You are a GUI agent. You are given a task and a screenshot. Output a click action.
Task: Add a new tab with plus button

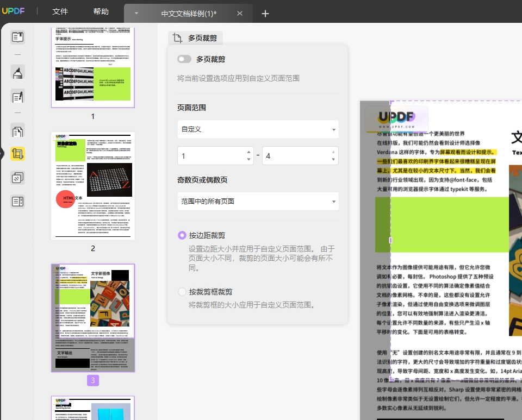[x=265, y=14]
